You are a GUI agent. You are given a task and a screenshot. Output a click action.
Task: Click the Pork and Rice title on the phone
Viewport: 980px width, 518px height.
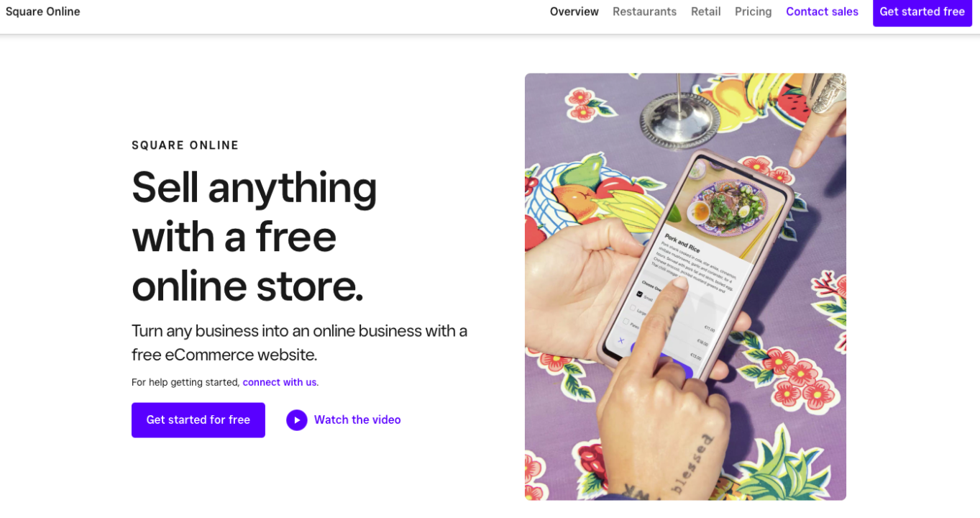click(x=682, y=242)
